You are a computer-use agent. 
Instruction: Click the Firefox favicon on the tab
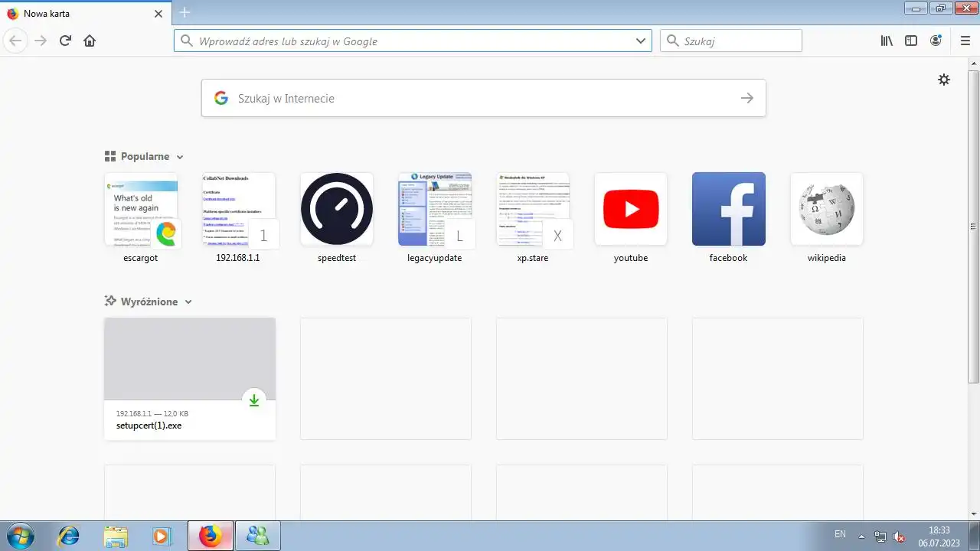click(x=12, y=13)
